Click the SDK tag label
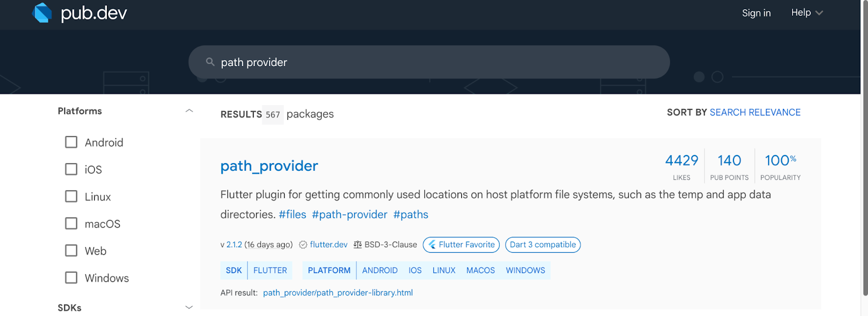 coord(234,270)
